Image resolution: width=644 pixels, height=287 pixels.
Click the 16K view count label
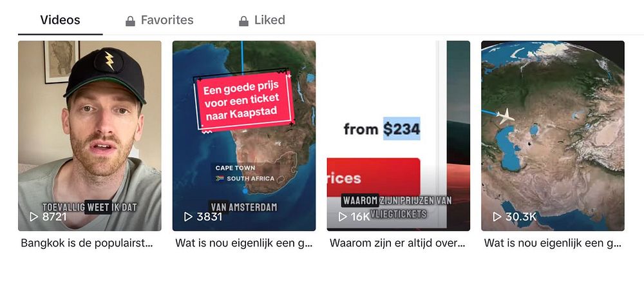coord(360,217)
